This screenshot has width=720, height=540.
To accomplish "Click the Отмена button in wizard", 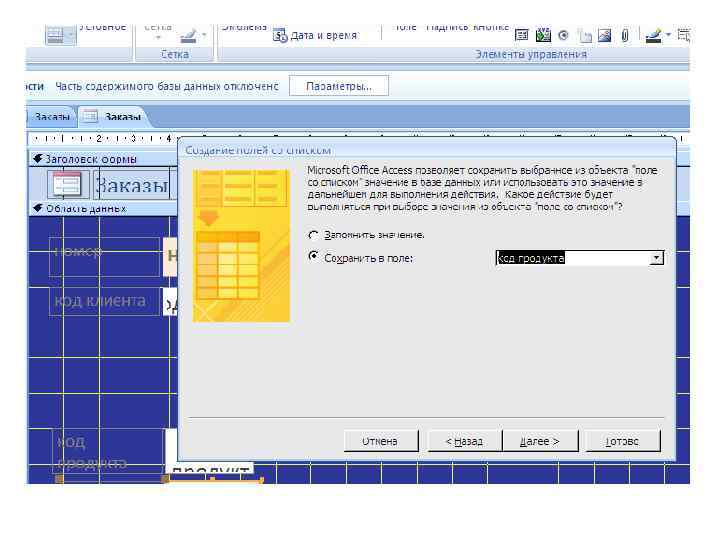I will click(381, 441).
